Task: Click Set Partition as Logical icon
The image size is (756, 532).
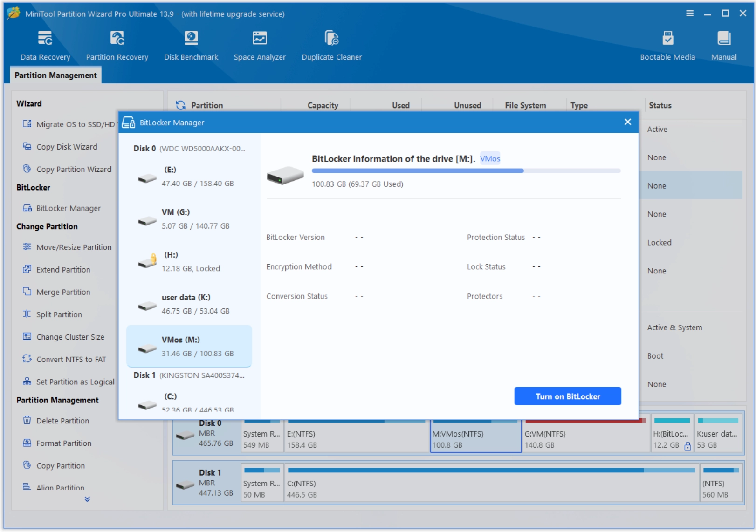Action: pos(27,381)
